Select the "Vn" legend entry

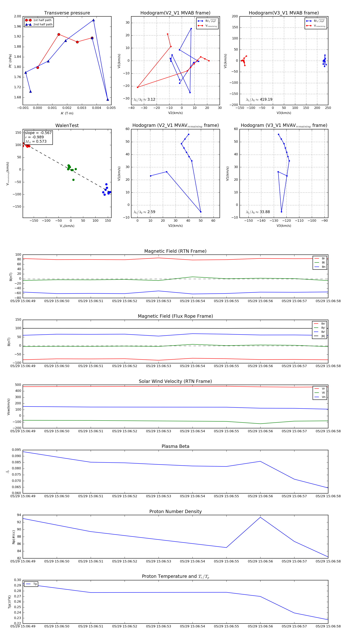coord(320,397)
